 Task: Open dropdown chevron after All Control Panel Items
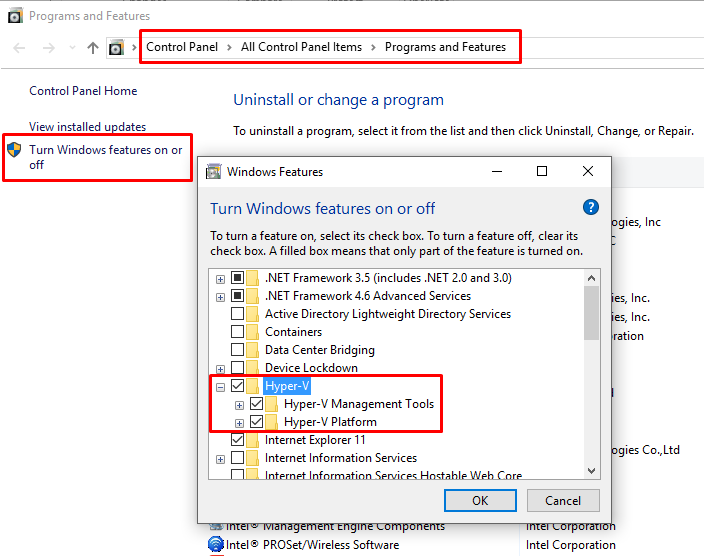[373, 48]
